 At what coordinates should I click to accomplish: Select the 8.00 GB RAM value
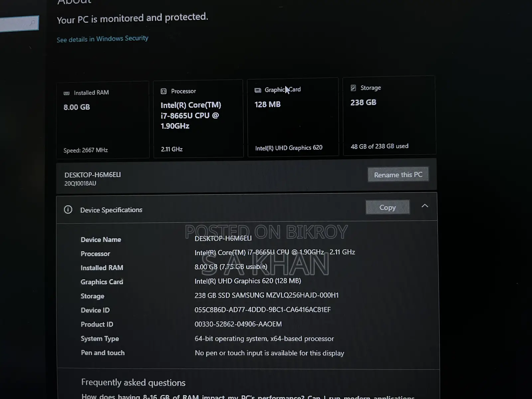click(77, 107)
